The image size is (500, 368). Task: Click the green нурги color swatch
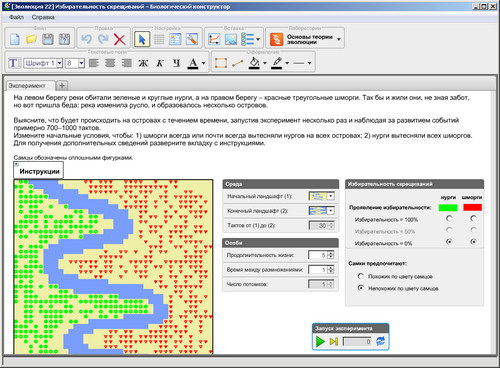point(448,207)
